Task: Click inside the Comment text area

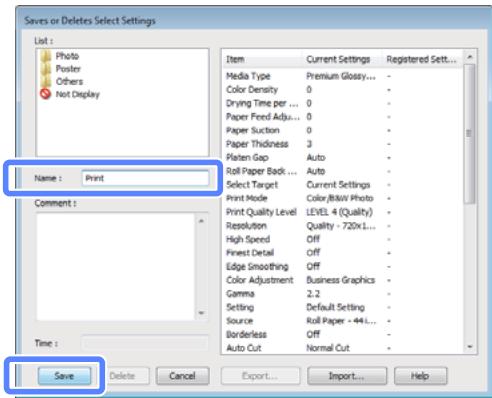Action: 116,267
